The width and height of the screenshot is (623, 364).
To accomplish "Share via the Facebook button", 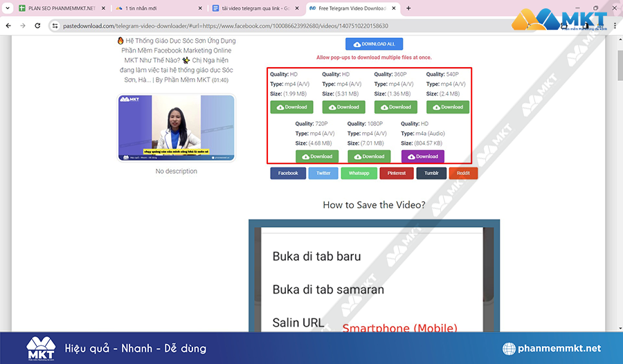I will 288,173.
